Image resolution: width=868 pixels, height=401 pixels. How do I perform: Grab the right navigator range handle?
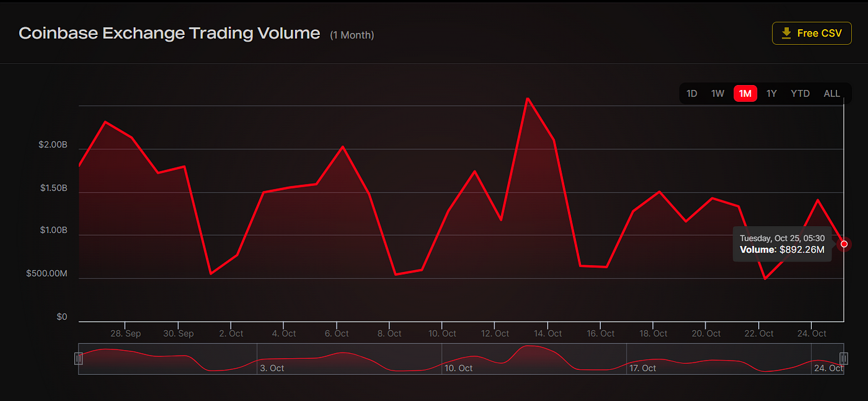pyautogui.click(x=844, y=358)
